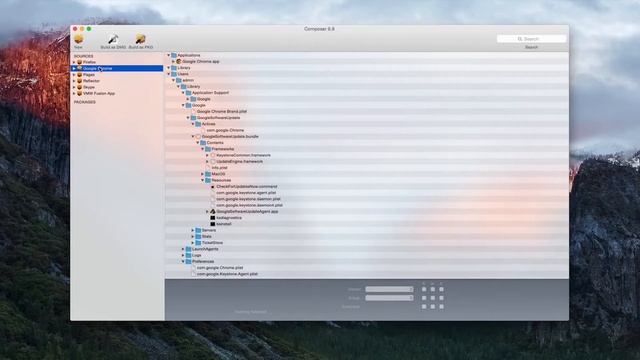Click the Logs folder icon
Screen dimensions: 640x360
click(189, 255)
